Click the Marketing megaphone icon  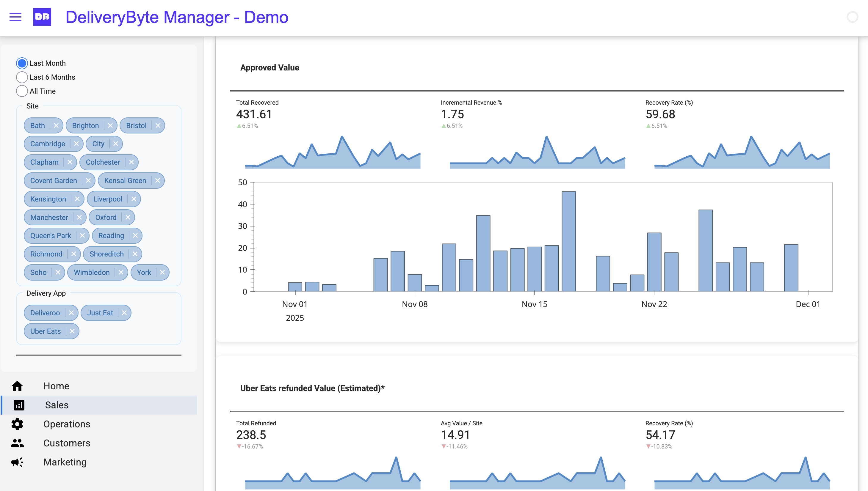17,462
